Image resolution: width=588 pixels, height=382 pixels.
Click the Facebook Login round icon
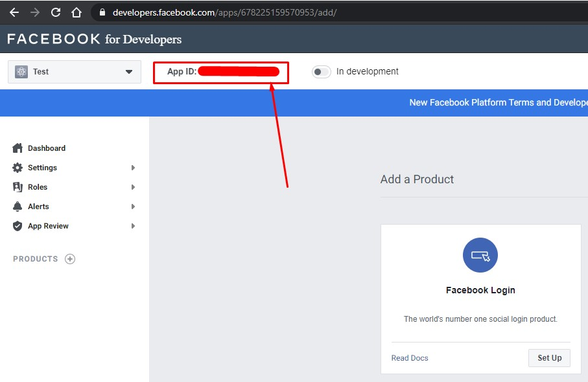[480, 255]
